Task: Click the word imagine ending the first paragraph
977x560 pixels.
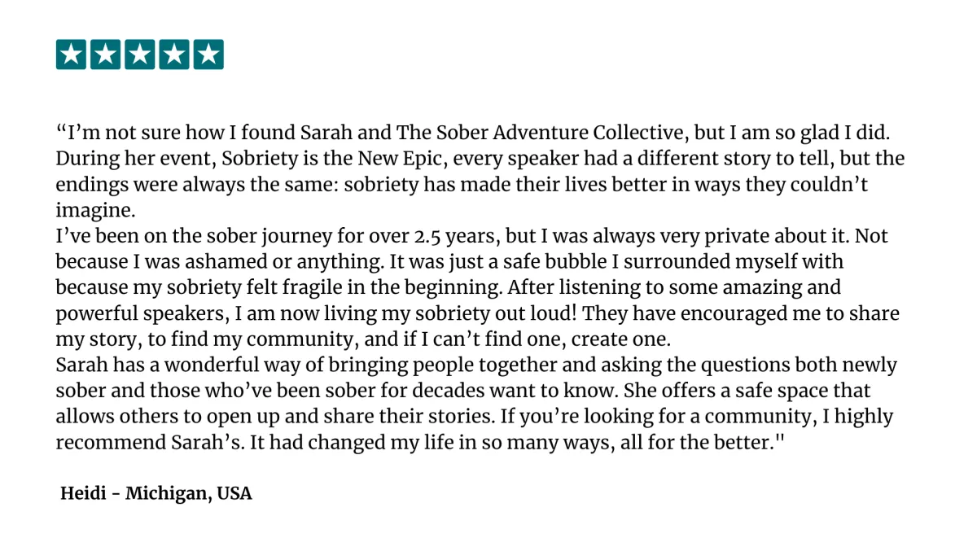Action: click(95, 210)
